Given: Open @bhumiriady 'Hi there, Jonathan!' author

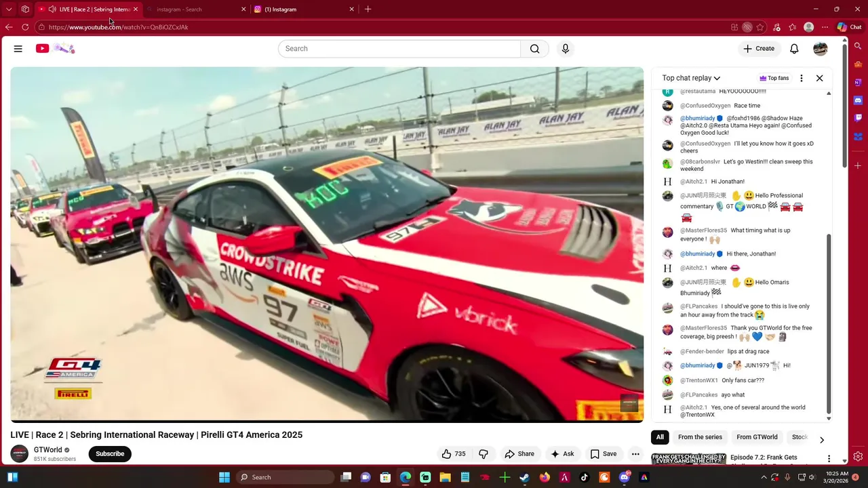Looking at the screenshot, I should [x=698, y=253].
